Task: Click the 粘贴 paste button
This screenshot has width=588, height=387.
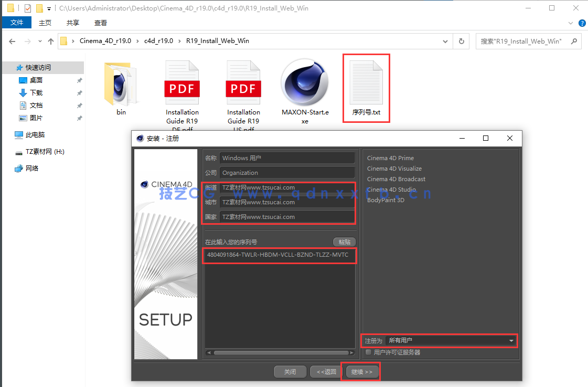Action: coord(344,242)
